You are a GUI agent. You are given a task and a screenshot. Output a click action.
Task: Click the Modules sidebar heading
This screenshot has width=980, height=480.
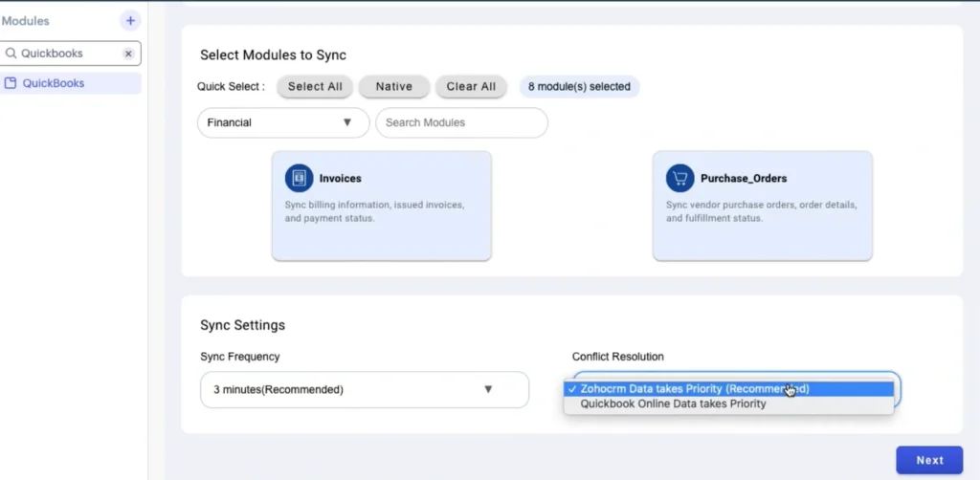25,21
